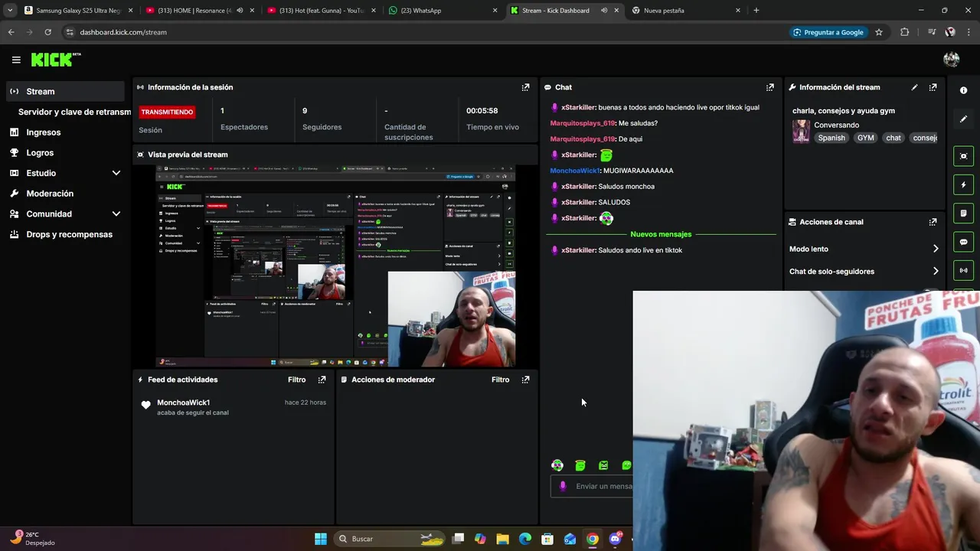Click the note document toolbar icon
Viewport: 980px width, 551px height.
click(963, 213)
